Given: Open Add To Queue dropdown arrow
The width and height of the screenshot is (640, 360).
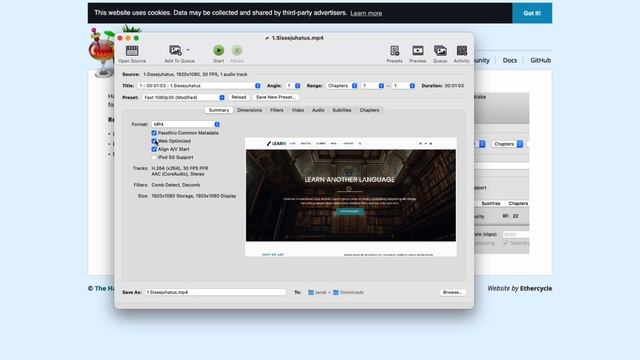Looking at the screenshot, I should 188,50.
